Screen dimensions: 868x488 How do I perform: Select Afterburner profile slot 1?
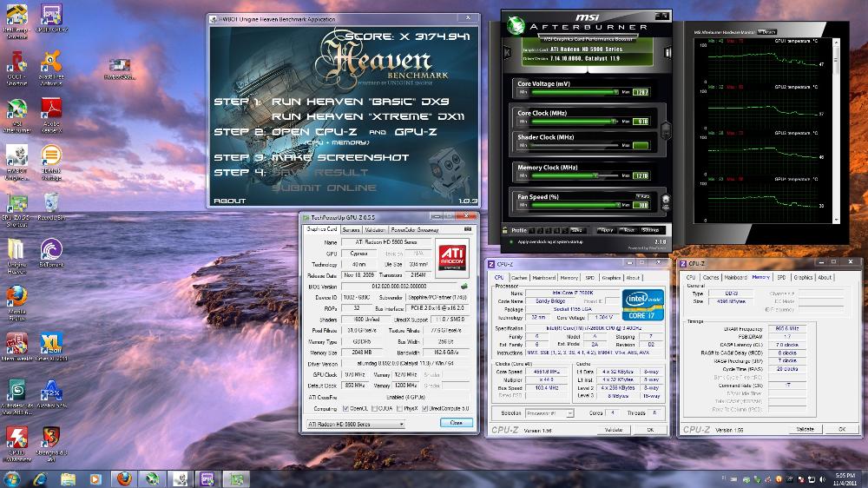531,230
